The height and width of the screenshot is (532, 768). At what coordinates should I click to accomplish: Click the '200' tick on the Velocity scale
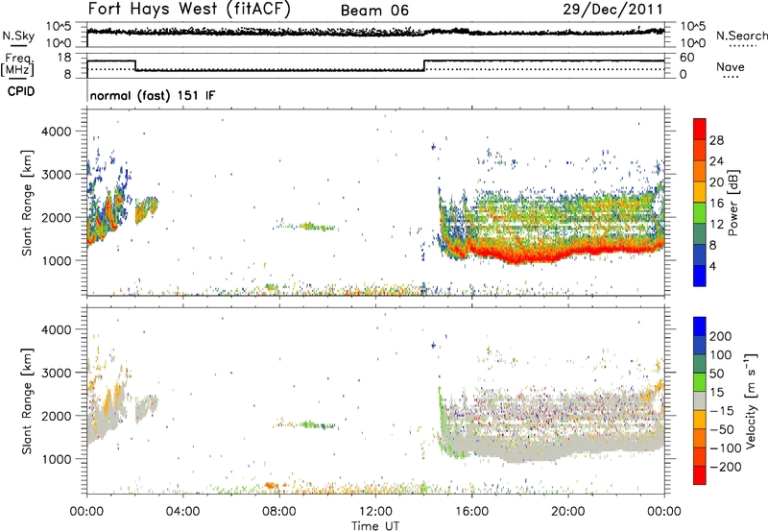[x=721, y=336]
